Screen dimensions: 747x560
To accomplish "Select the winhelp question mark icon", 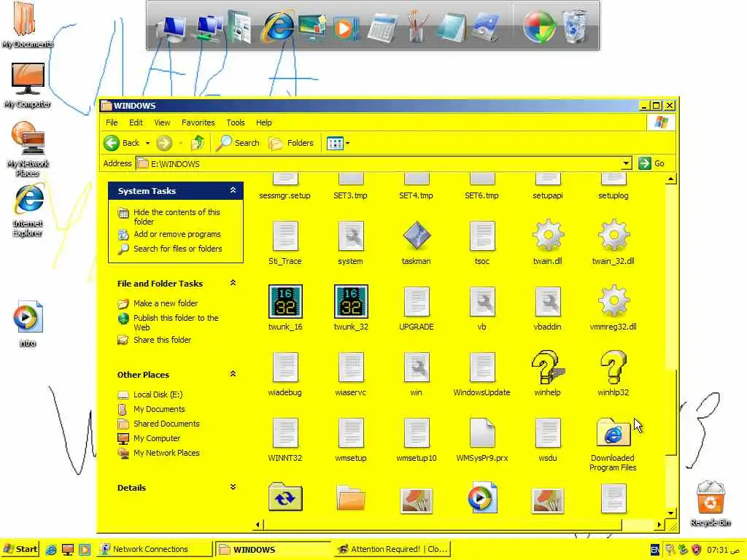I will tap(548, 367).
